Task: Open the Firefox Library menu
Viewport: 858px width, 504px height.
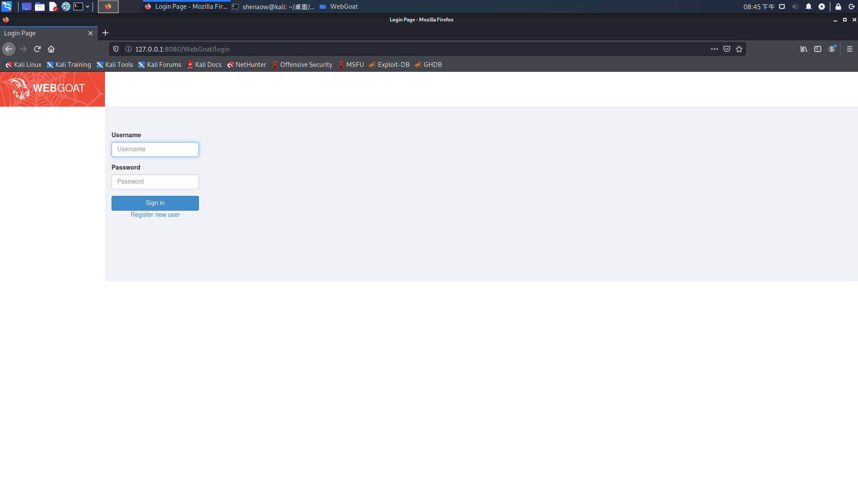Action: click(803, 49)
